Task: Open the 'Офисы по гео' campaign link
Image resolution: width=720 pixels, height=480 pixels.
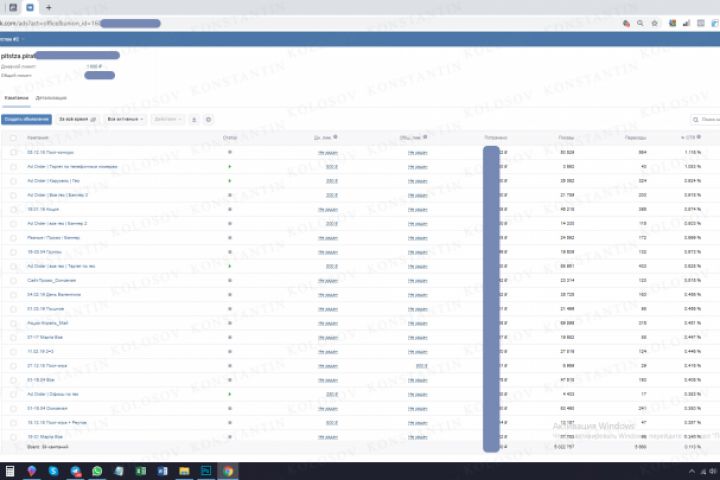Action: pos(53,394)
